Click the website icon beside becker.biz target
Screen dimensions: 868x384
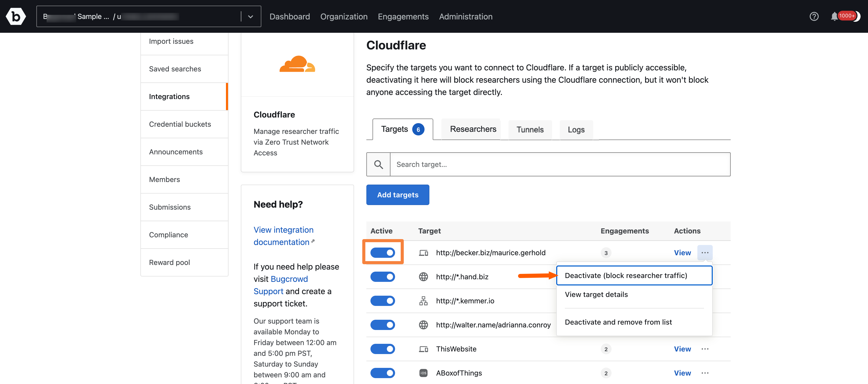[x=423, y=253]
